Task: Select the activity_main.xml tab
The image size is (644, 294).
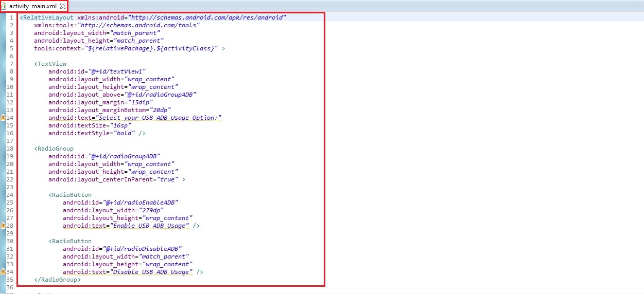Action: pos(32,6)
